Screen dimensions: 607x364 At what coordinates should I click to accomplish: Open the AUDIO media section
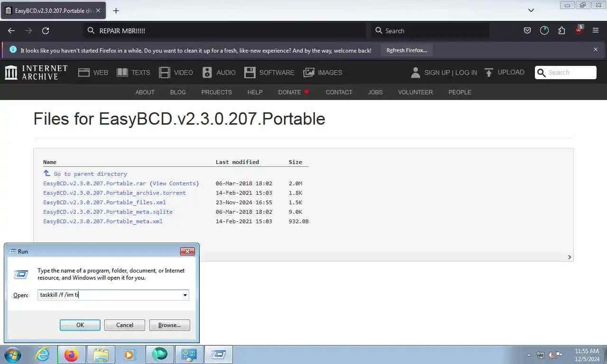click(219, 73)
